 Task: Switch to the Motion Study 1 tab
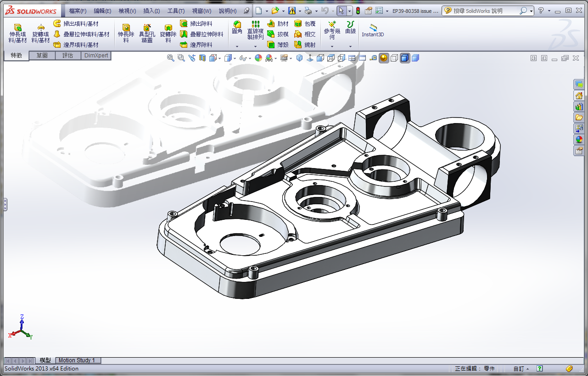point(77,360)
